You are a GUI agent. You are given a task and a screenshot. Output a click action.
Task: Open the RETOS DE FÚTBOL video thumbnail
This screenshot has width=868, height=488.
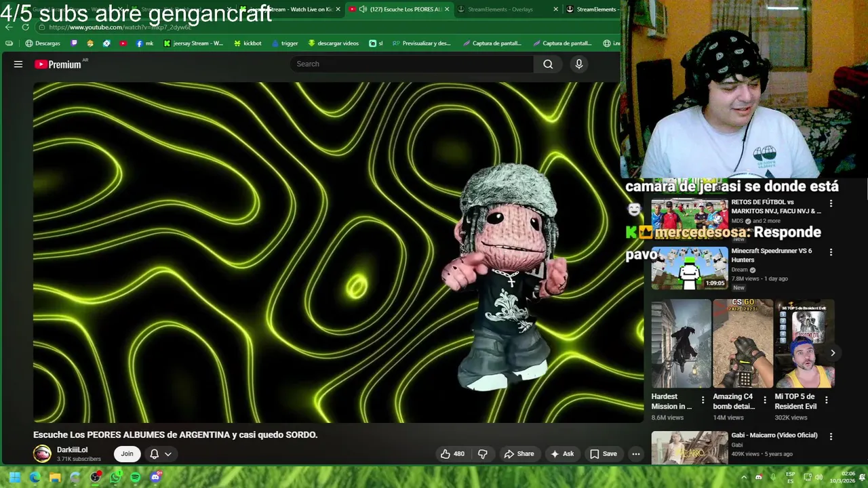[x=689, y=219]
